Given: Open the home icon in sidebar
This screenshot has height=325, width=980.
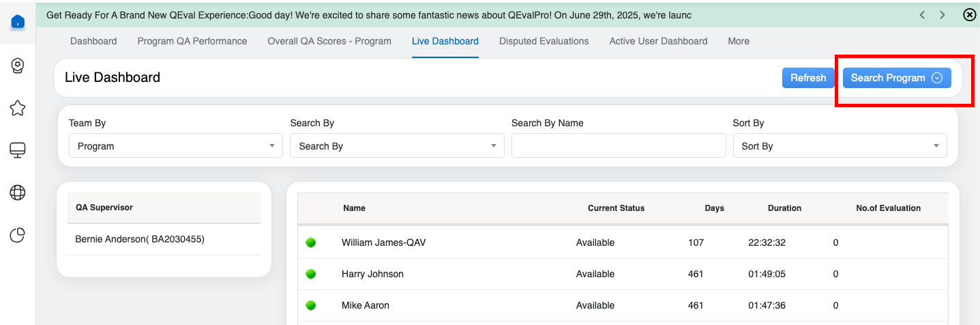Looking at the screenshot, I should [x=18, y=22].
